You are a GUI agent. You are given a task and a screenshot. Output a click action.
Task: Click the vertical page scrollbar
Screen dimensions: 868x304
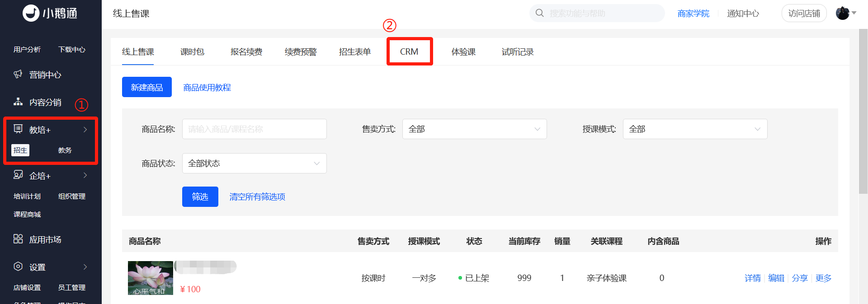click(x=863, y=111)
